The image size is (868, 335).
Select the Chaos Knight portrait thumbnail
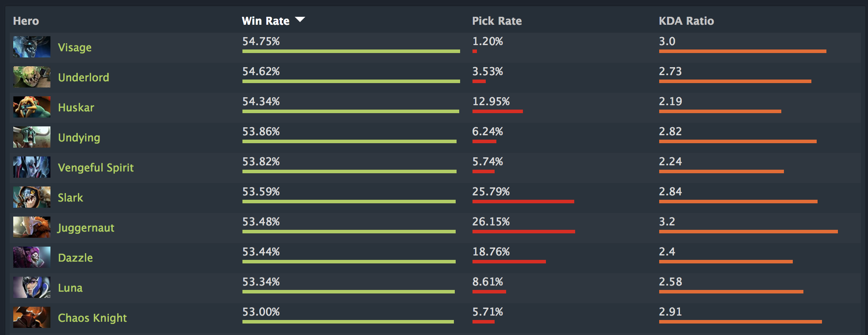pos(32,317)
